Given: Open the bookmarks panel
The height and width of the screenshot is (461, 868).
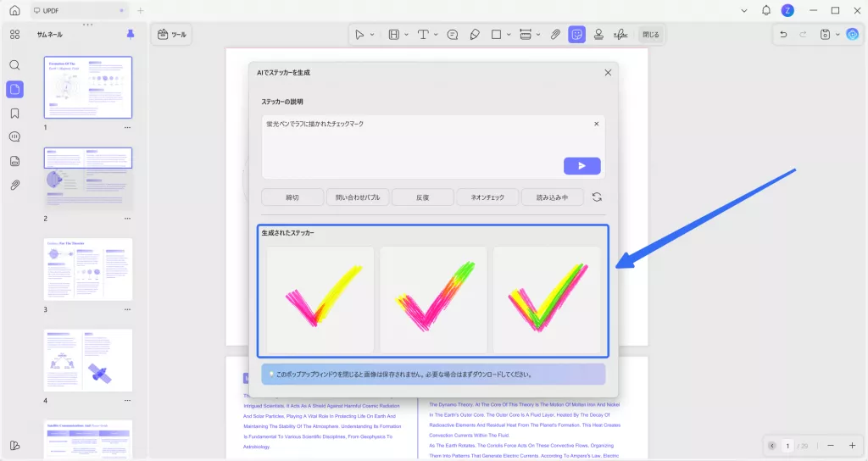Looking at the screenshot, I should [x=15, y=114].
